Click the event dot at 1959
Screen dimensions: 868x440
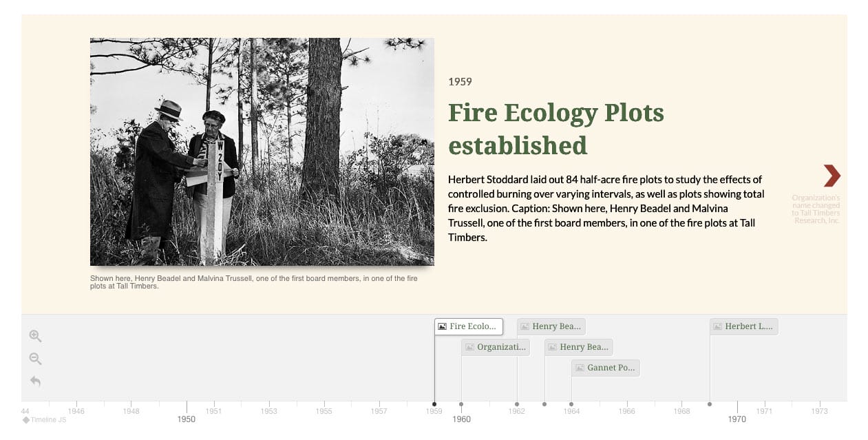434,404
